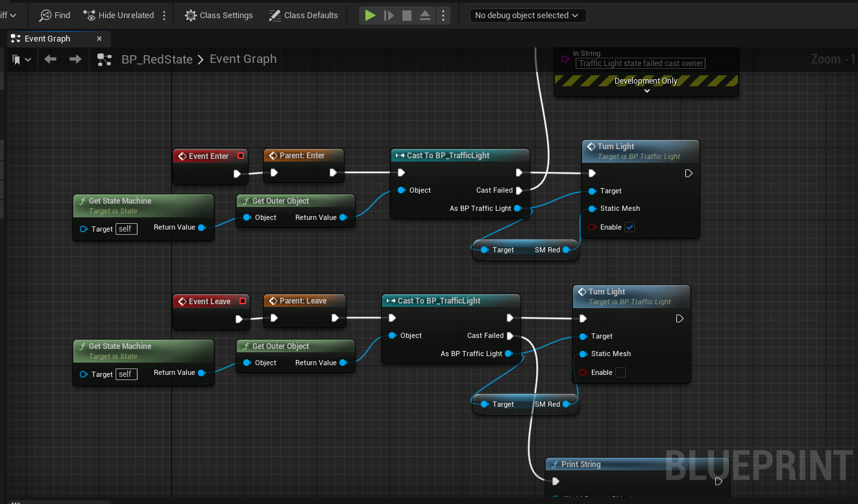Click lower SM Red output pin
This screenshot has width=858, height=504.
(x=567, y=404)
